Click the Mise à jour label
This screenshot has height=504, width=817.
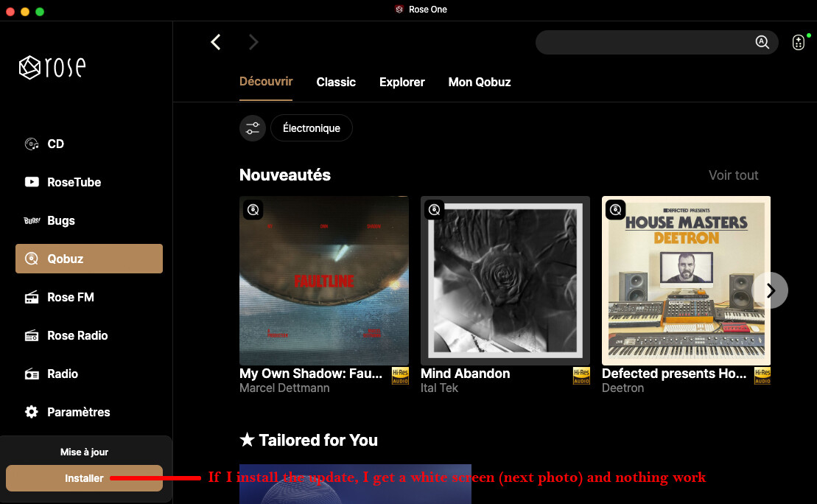pos(85,452)
